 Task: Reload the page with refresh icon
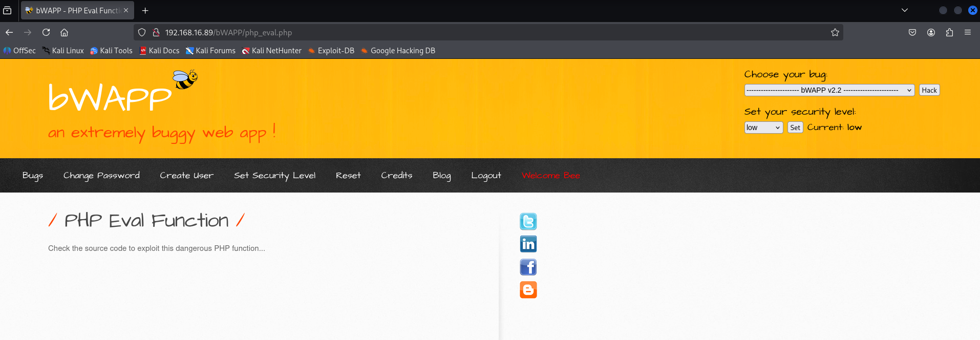[x=46, y=32]
